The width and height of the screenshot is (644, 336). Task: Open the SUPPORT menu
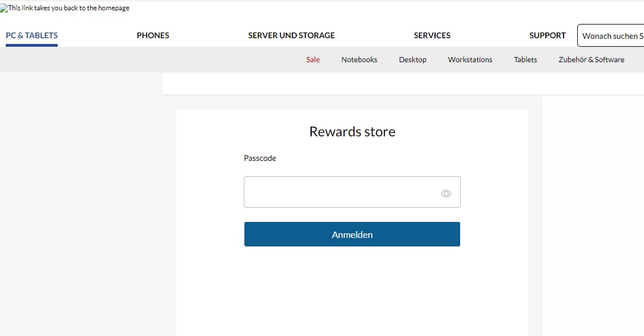click(547, 35)
